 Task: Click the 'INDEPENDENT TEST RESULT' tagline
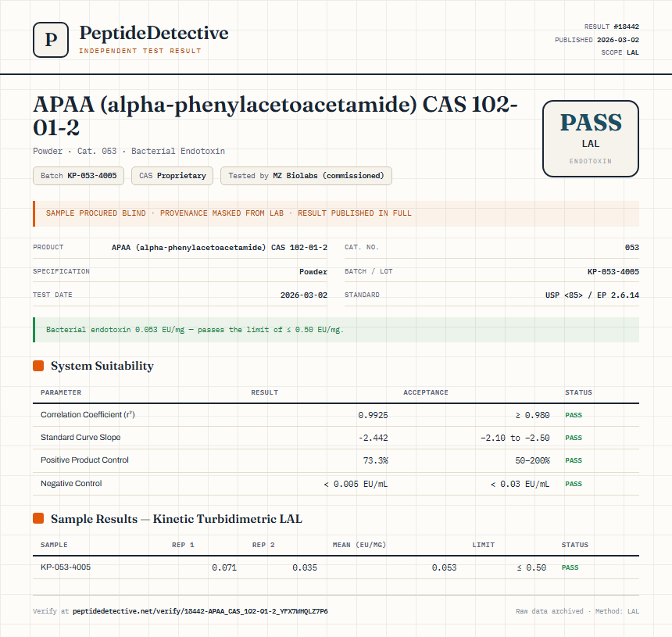coord(140,51)
